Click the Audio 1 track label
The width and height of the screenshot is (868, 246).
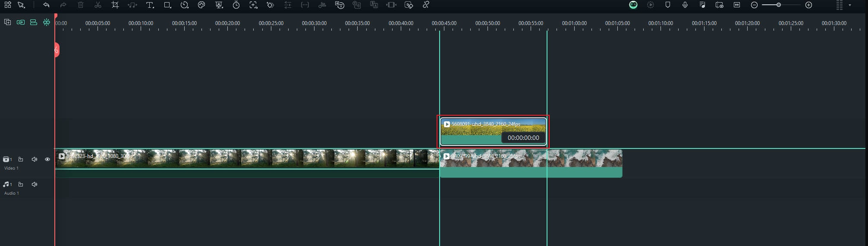click(x=12, y=193)
